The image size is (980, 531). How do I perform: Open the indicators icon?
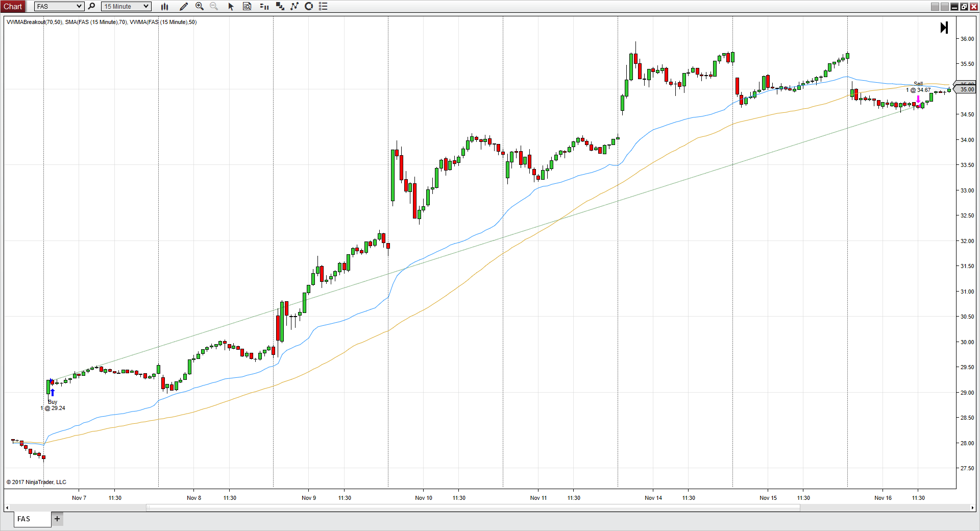295,6
